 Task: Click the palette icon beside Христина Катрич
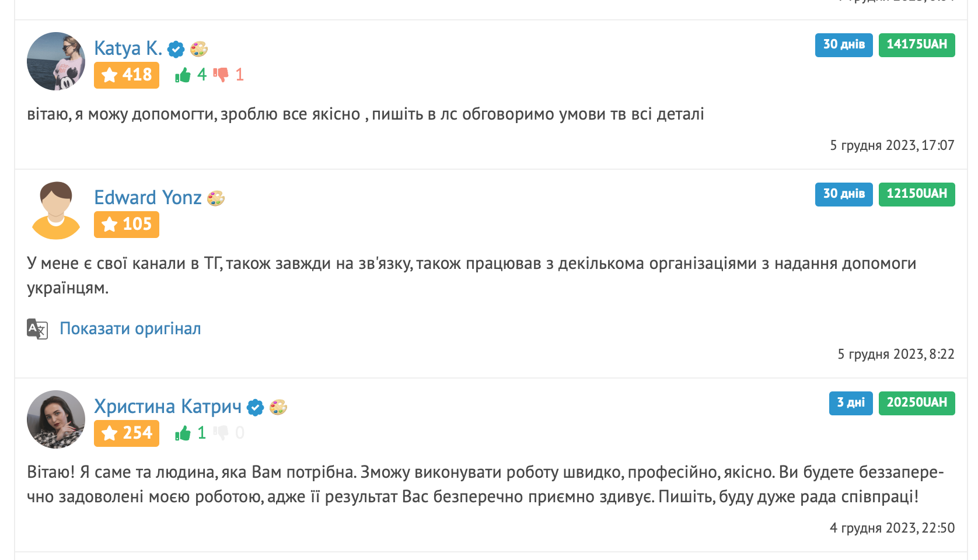tap(278, 407)
